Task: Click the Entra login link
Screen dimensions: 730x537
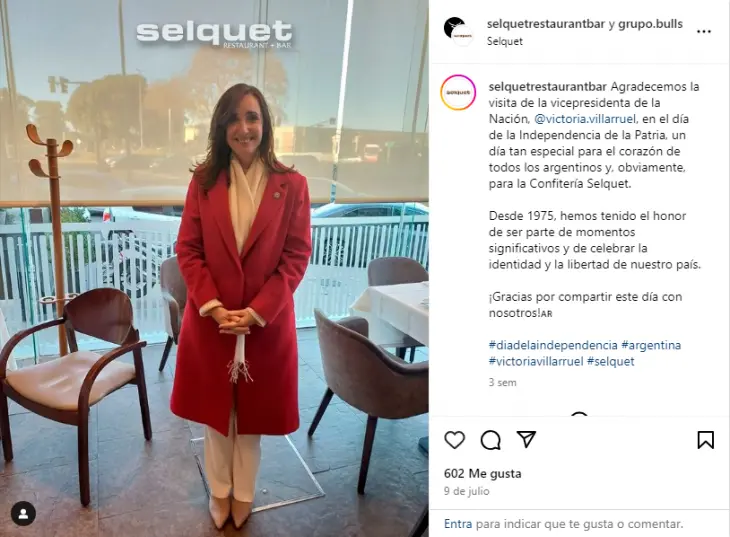Action: point(458,524)
